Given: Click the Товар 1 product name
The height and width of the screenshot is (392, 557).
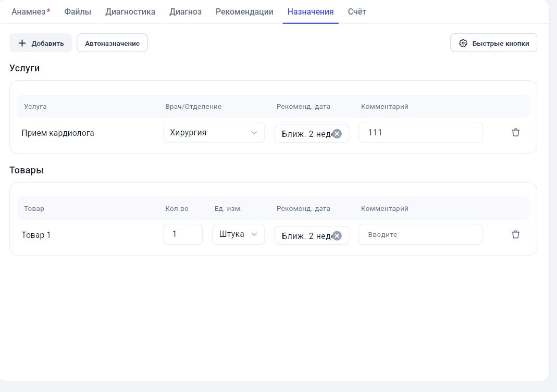Looking at the screenshot, I should click(36, 235).
